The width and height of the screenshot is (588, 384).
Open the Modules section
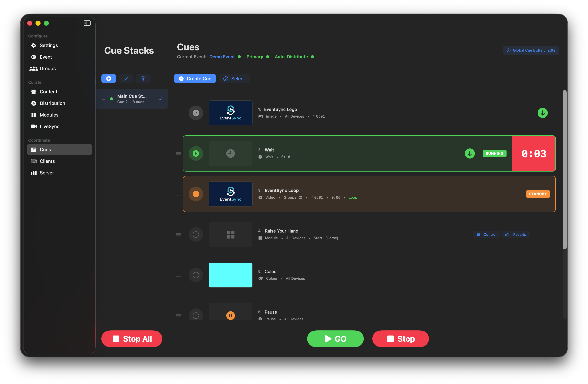pos(59,115)
